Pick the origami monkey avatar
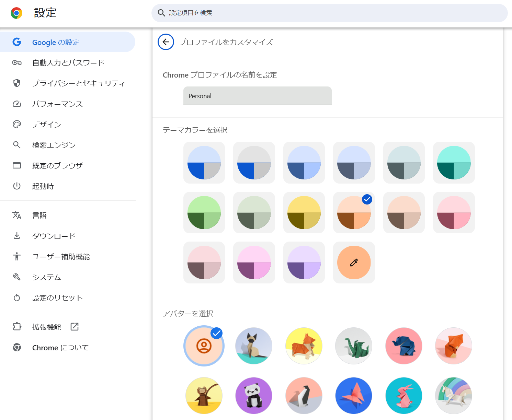Viewport: 512px width, 420px height. pyautogui.click(x=204, y=396)
